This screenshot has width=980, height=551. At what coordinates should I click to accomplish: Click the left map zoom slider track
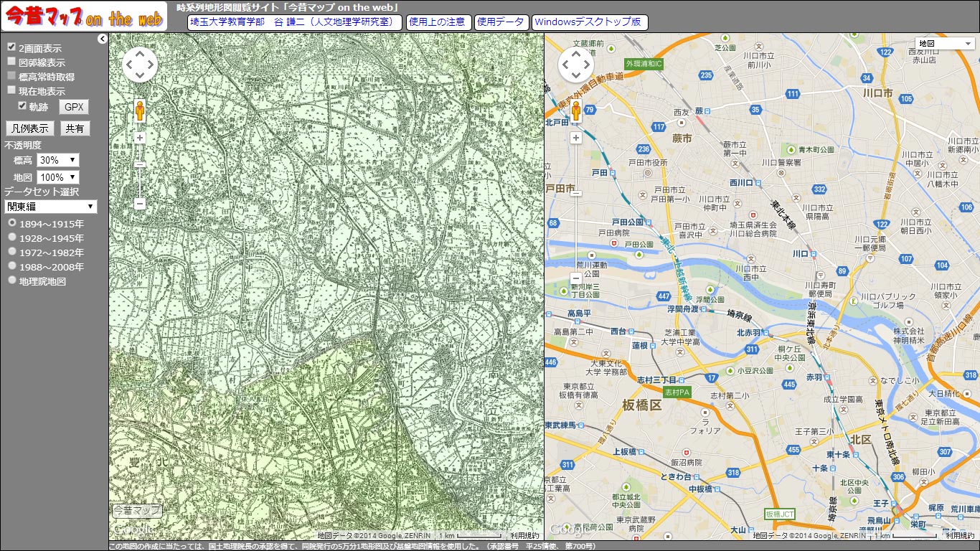(140, 171)
